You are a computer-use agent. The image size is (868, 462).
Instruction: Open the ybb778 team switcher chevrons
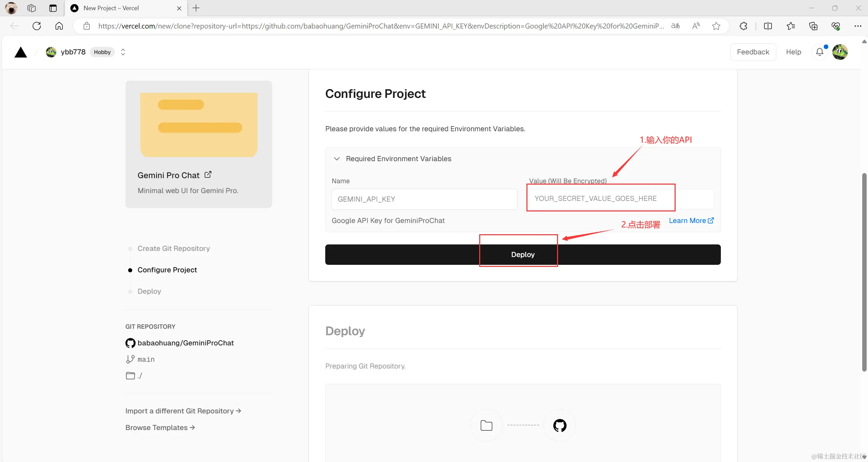[x=123, y=52]
